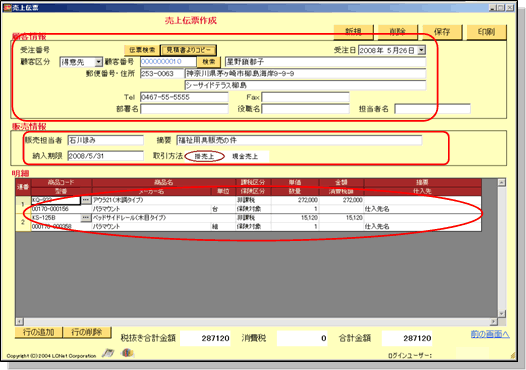Click the unit price cell 272,000
This screenshot has width=526, height=370.
pyautogui.click(x=295, y=200)
